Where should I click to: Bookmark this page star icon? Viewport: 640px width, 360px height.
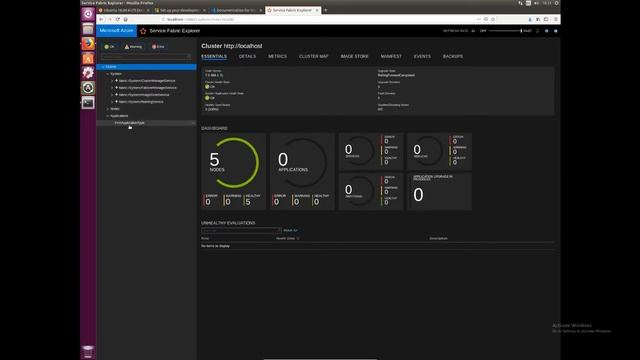pyautogui.click(x=493, y=19)
